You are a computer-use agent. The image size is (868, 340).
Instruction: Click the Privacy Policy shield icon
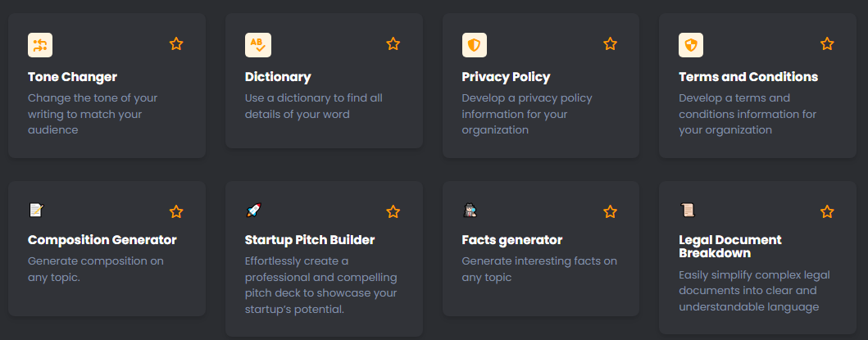pyautogui.click(x=475, y=45)
